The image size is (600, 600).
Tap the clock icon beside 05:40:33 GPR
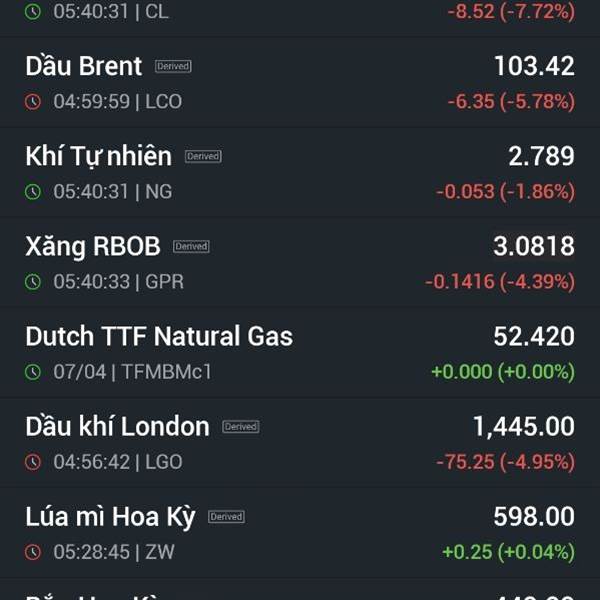(x=33, y=282)
